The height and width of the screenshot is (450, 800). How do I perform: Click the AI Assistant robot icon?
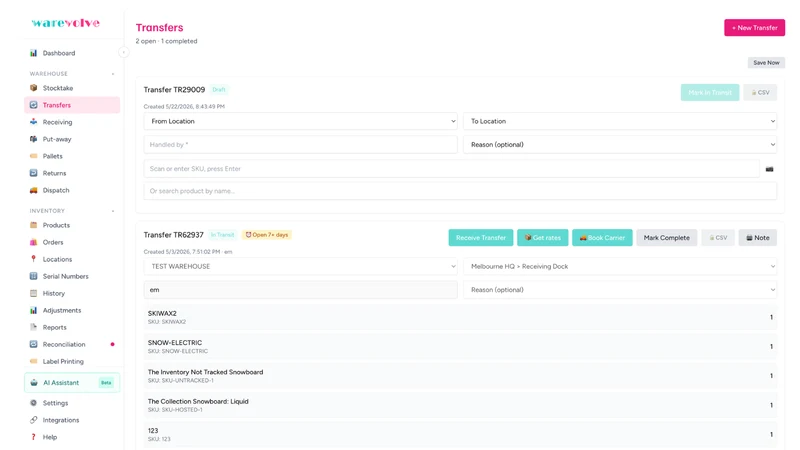(34, 383)
